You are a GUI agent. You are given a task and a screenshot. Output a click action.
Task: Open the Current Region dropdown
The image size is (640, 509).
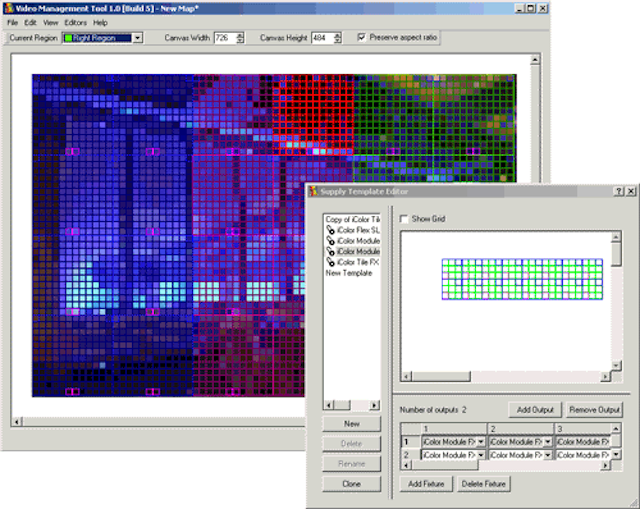[138, 38]
